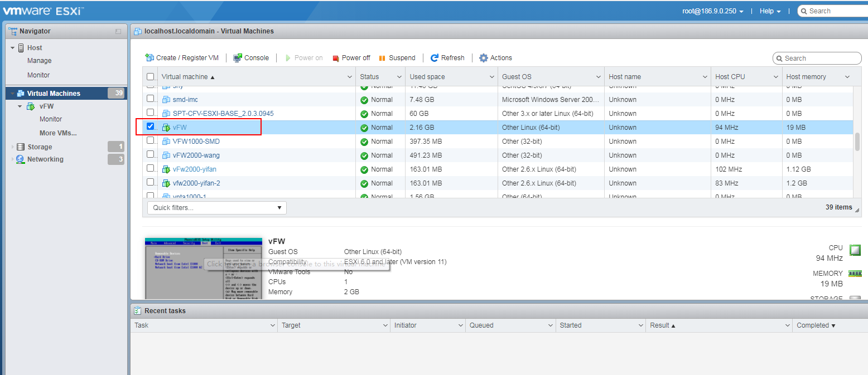Click the Recent tasks panel icon
Screen dimensions: 868x375
pyautogui.click(x=137, y=311)
